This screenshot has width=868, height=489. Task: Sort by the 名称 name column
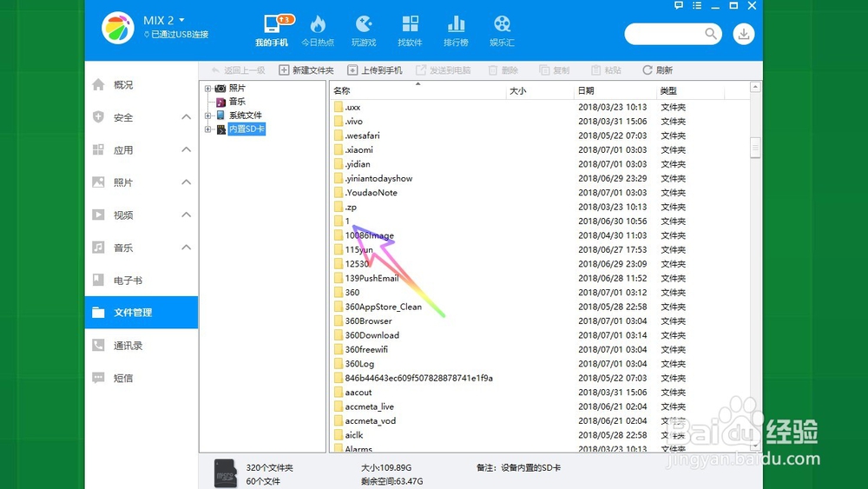tap(418, 91)
